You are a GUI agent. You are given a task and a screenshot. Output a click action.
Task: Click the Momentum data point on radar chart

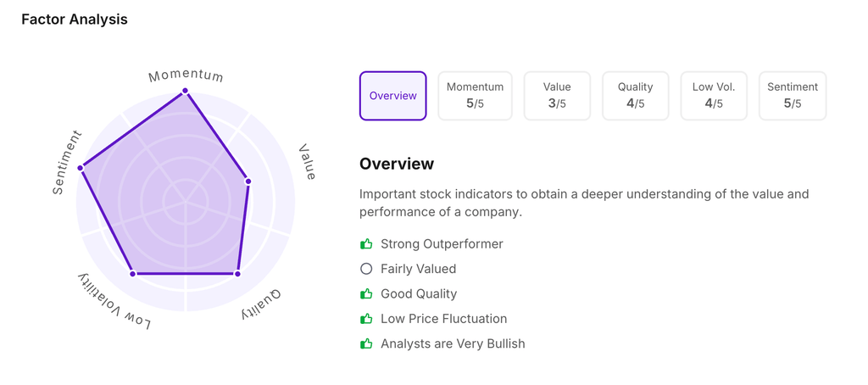[186, 91]
